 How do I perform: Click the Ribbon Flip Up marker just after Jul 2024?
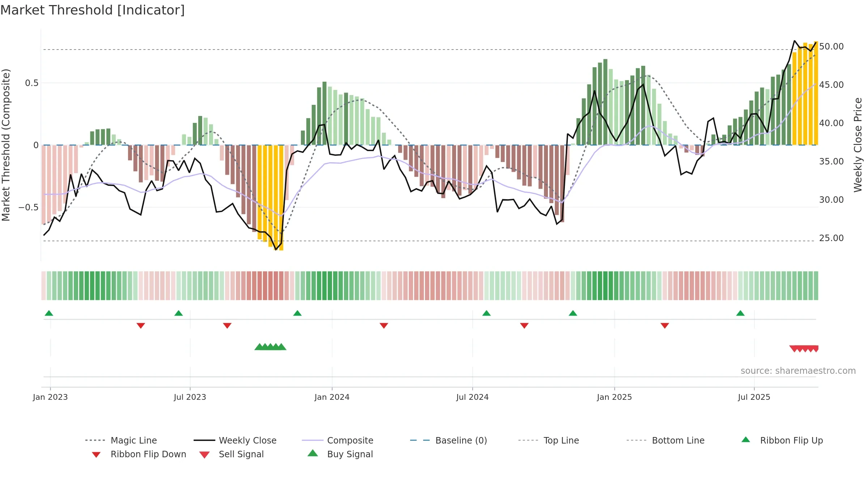pos(486,313)
